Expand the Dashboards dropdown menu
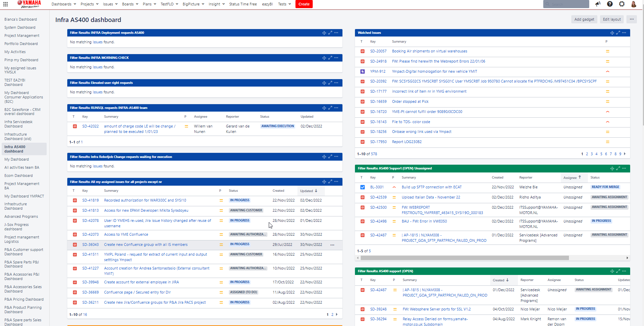The height and width of the screenshot is (326, 644). click(64, 4)
